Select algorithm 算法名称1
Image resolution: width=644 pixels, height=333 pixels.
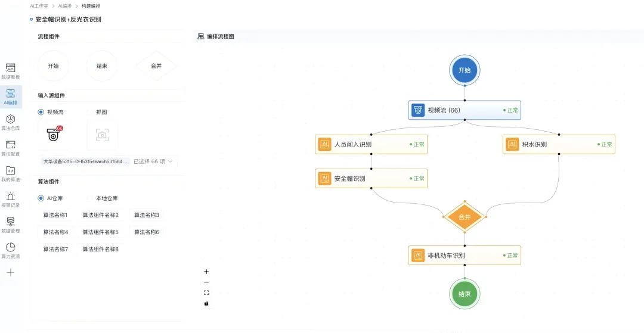tap(55, 215)
